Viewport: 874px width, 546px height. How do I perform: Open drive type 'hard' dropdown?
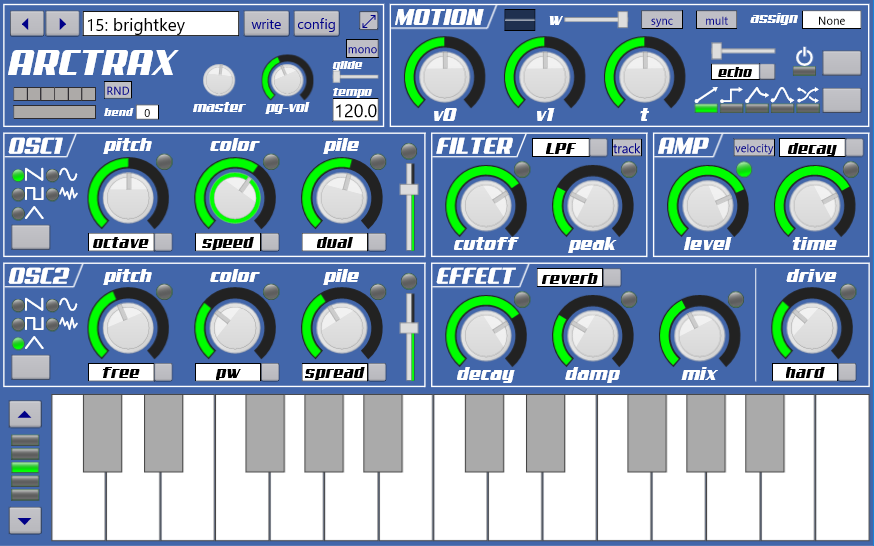(814, 372)
